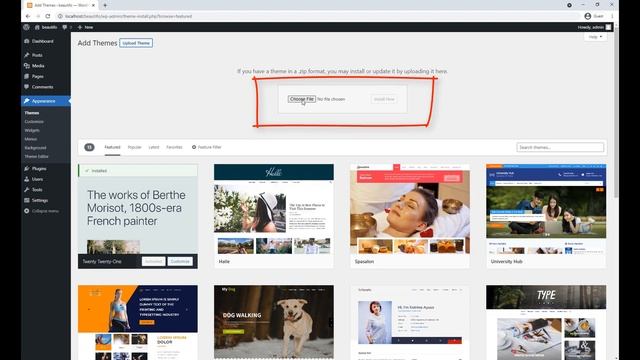Image resolution: width=640 pixels, height=360 pixels.
Task: Open the browser three-dot menu
Action: point(612,16)
